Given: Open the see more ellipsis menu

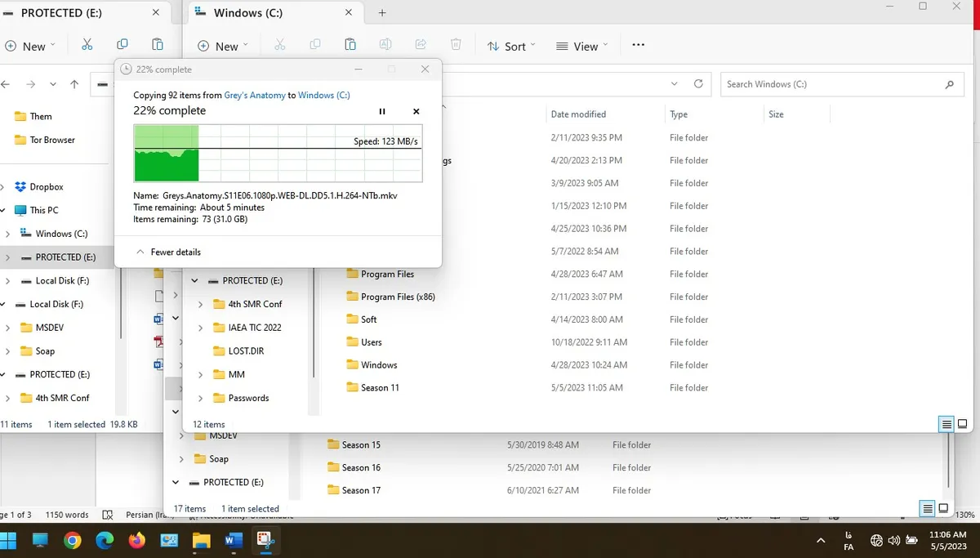Looking at the screenshot, I should 639,46.
